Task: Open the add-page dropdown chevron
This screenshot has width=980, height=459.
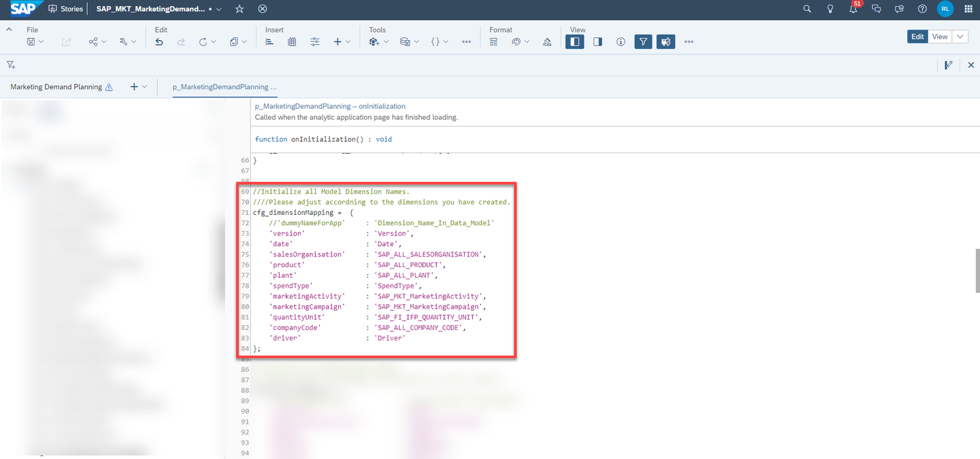Action: (x=144, y=87)
